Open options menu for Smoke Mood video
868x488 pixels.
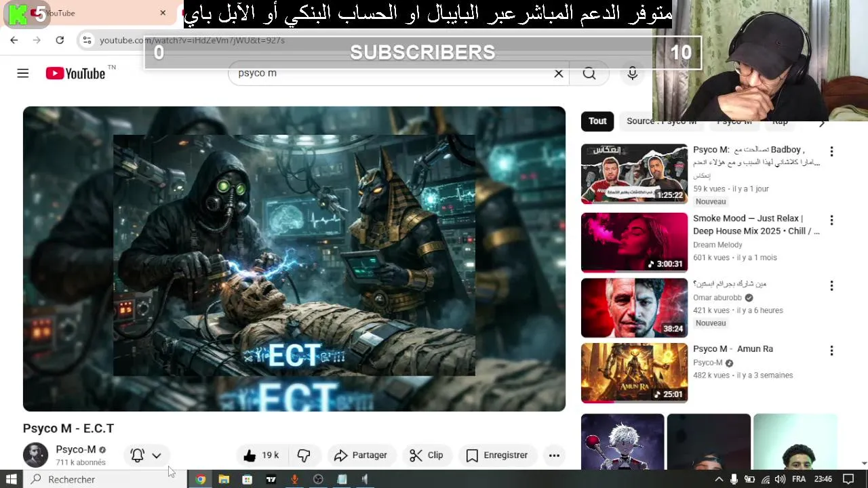[x=831, y=220]
